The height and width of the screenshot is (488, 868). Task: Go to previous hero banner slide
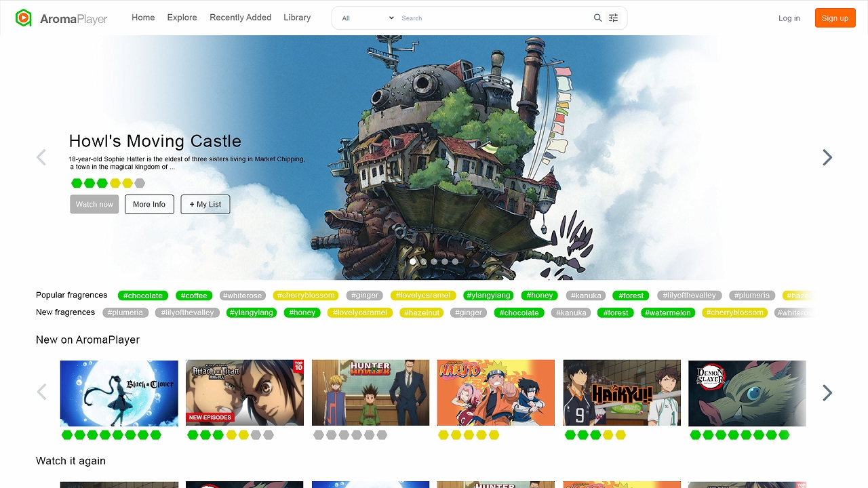pos(41,157)
